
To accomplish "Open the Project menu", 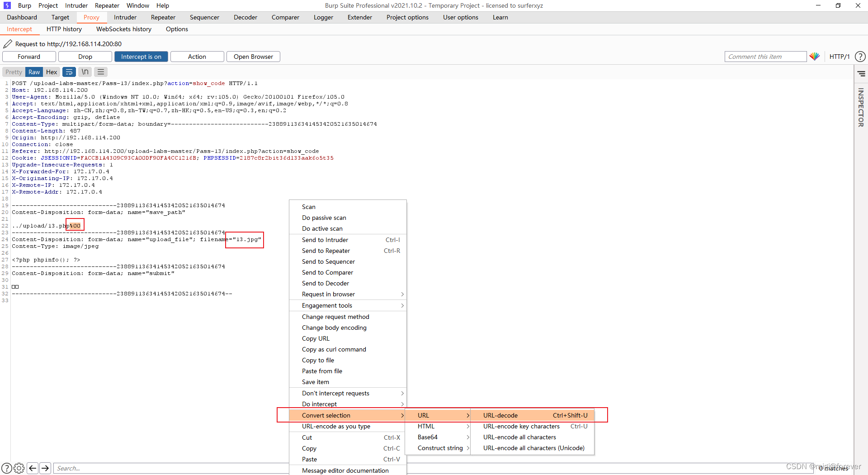I will (48, 5).
